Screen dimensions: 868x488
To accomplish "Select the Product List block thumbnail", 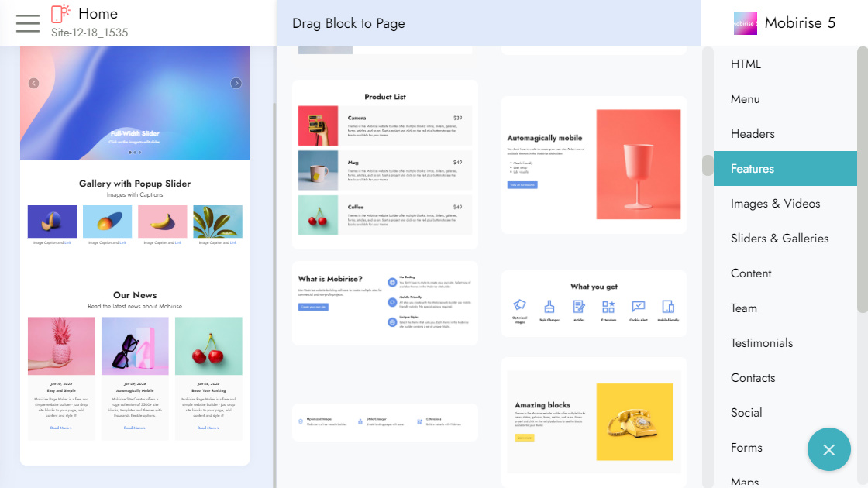I will [x=385, y=164].
